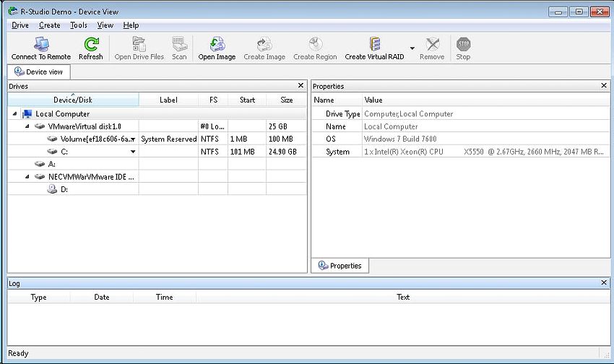Click the disk icon beside VMwareVirtual disk1.0
614x364 pixels.
point(40,126)
